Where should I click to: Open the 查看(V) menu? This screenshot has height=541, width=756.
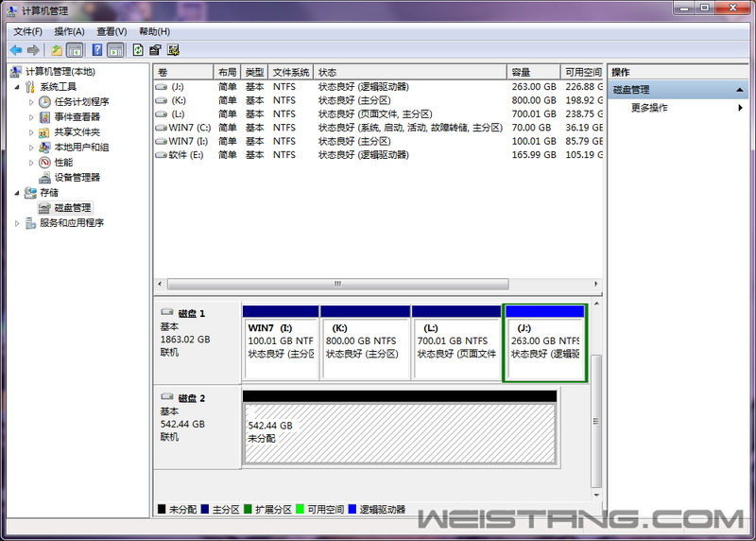click(x=112, y=31)
